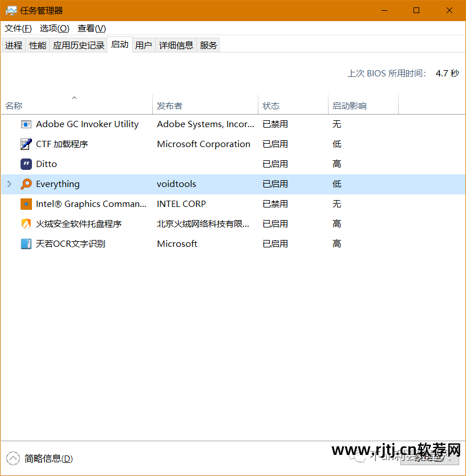Click the 火绒安全软件托盘程序 flame icon
Screen dimensions: 466x476
tap(25, 223)
